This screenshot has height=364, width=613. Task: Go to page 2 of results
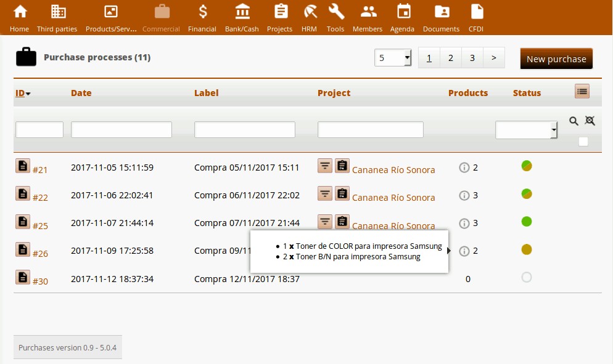[450, 58]
